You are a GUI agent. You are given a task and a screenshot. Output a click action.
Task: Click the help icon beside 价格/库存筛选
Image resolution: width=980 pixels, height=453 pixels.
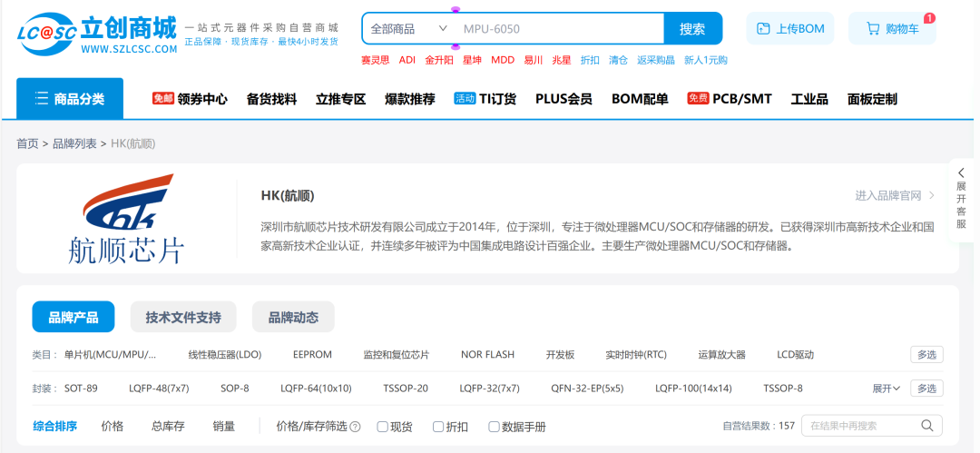(356, 427)
